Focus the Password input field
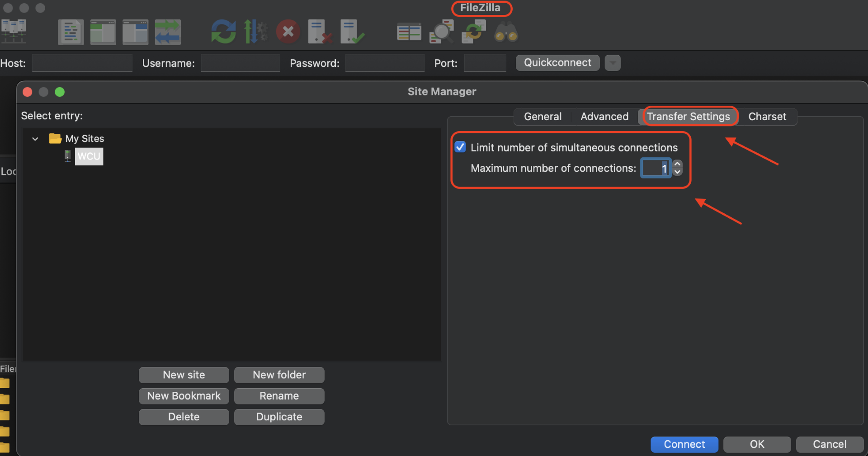Viewport: 868px width, 456px height. point(385,63)
